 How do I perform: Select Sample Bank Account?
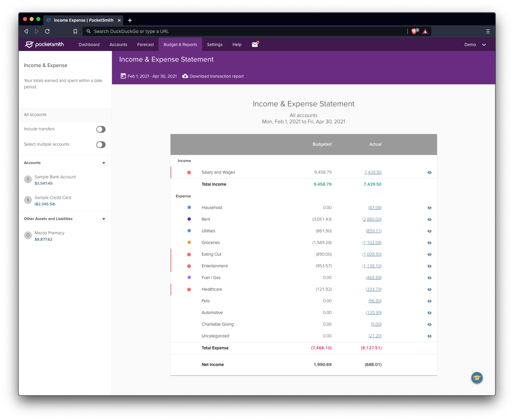(55, 177)
